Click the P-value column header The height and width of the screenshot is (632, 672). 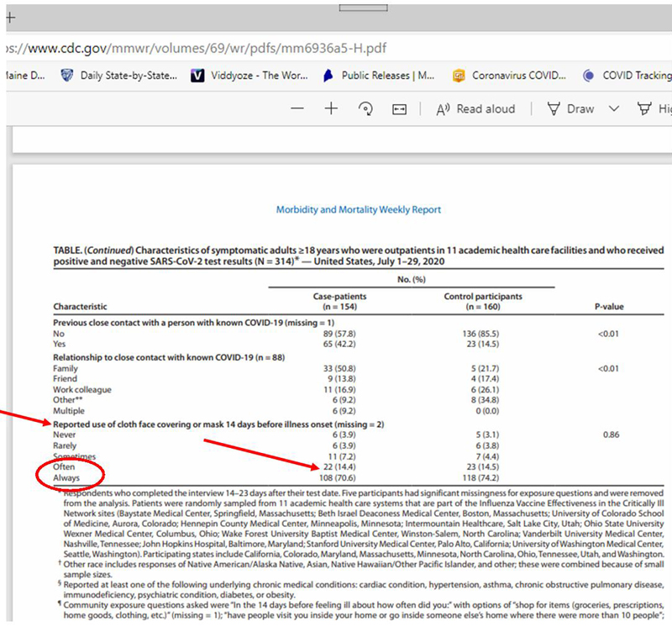pyautogui.click(x=609, y=307)
